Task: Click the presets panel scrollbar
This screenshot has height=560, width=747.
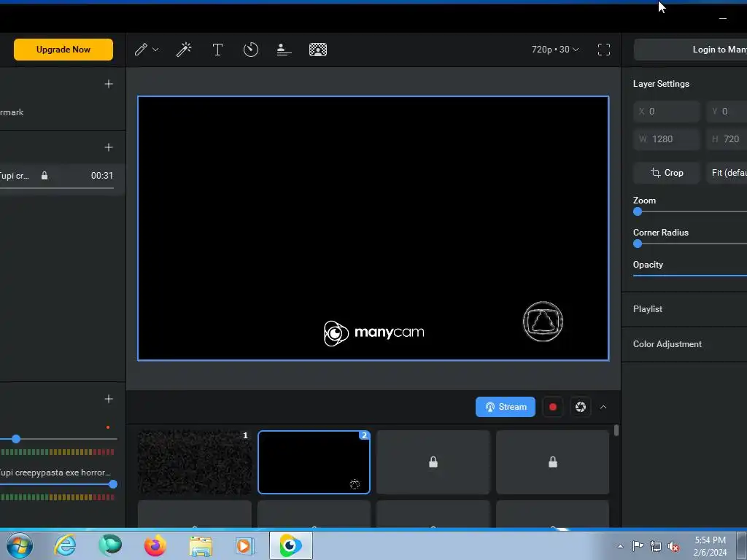Action: pos(616,430)
